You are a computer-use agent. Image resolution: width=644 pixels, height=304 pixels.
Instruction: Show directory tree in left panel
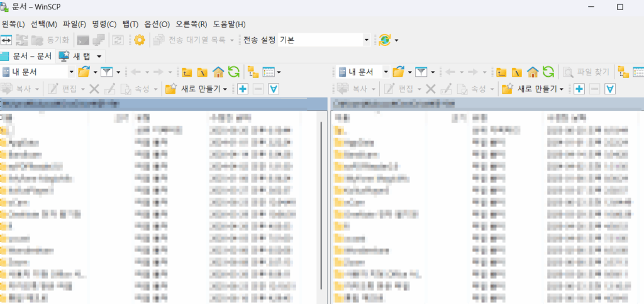coord(253,72)
